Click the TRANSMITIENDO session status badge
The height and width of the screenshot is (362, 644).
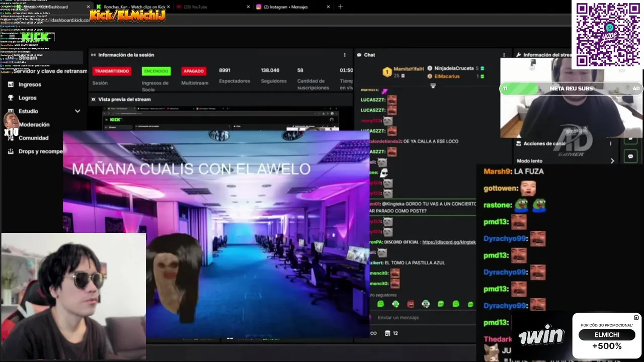[112, 71]
